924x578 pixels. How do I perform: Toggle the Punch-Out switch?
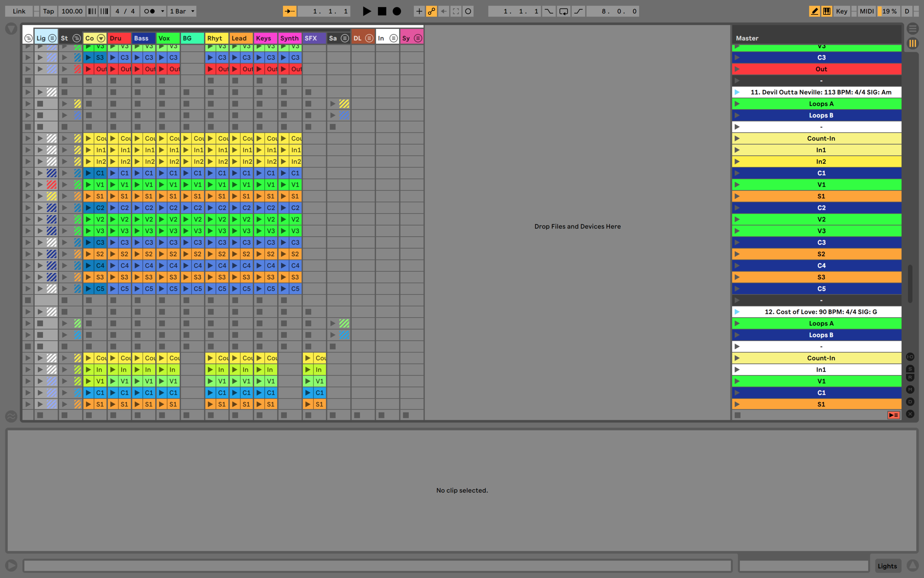click(578, 11)
